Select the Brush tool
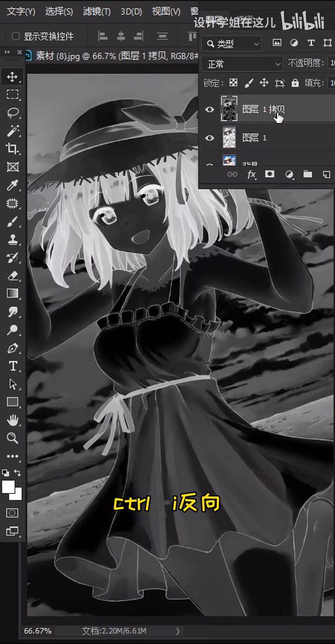Viewport: 335px width, 644px height. (13, 222)
